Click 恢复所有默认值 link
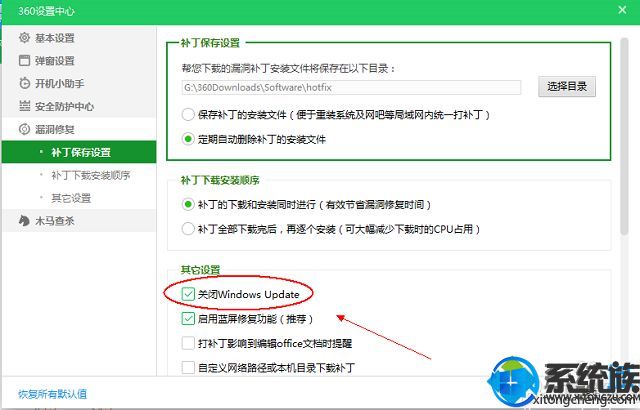Viewport: 640px width, 410px height. pyautogui.click(x=52, y=394)
